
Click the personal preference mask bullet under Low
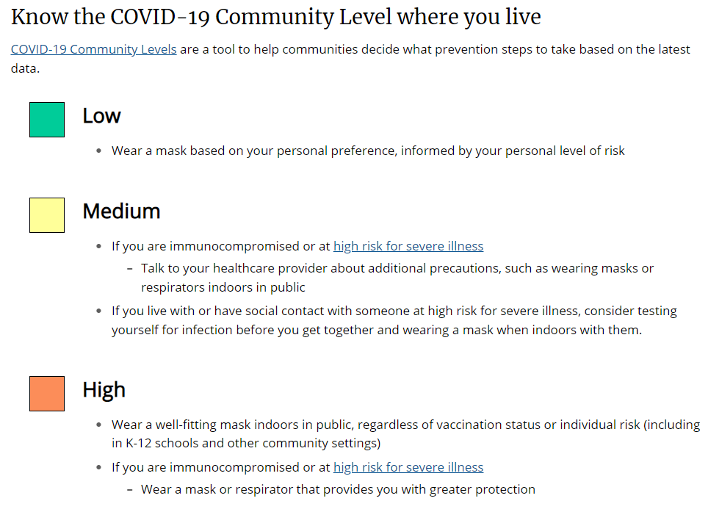coord(368,151)
